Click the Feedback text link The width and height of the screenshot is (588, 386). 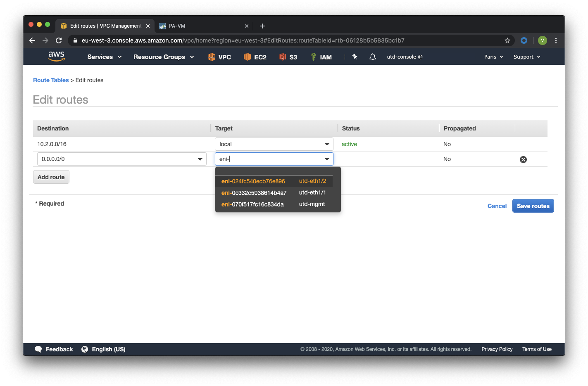coord(59,349)
